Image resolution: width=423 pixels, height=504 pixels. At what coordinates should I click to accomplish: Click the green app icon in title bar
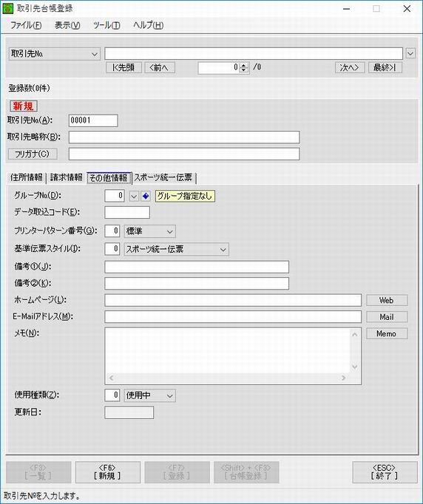point(7,9)
